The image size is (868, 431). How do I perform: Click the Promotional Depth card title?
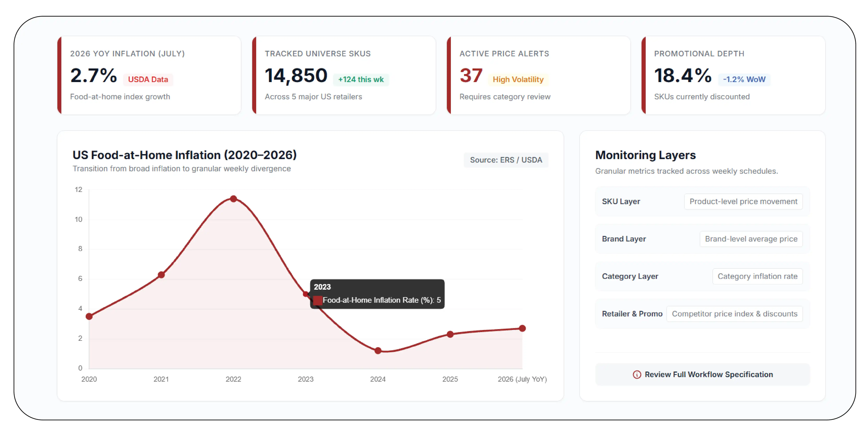tap(699, 54)
